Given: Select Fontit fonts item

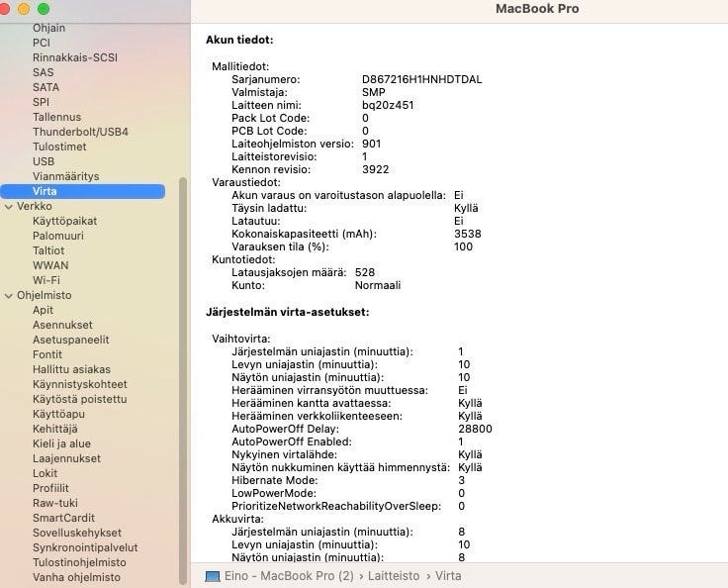Looking at the screenshot, I should [47, 355].
